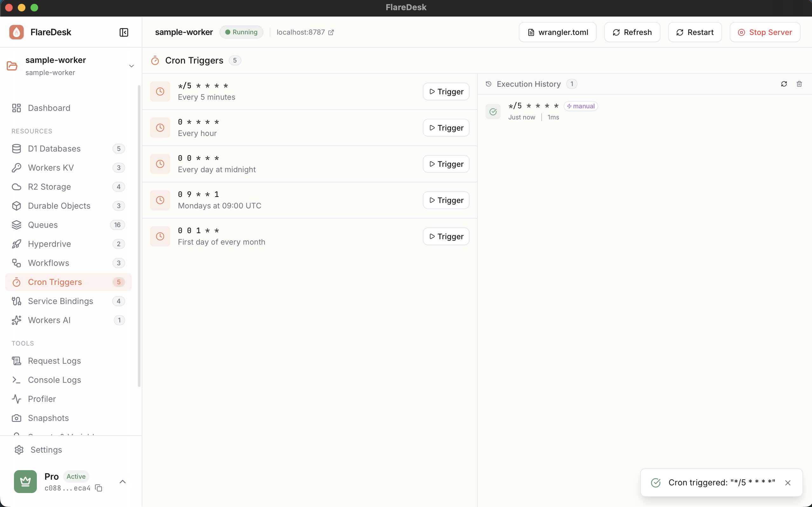Click the sidebar vertical scrollbar
Viewport: 812px width, 507px height.
click(x=139, y=235)
